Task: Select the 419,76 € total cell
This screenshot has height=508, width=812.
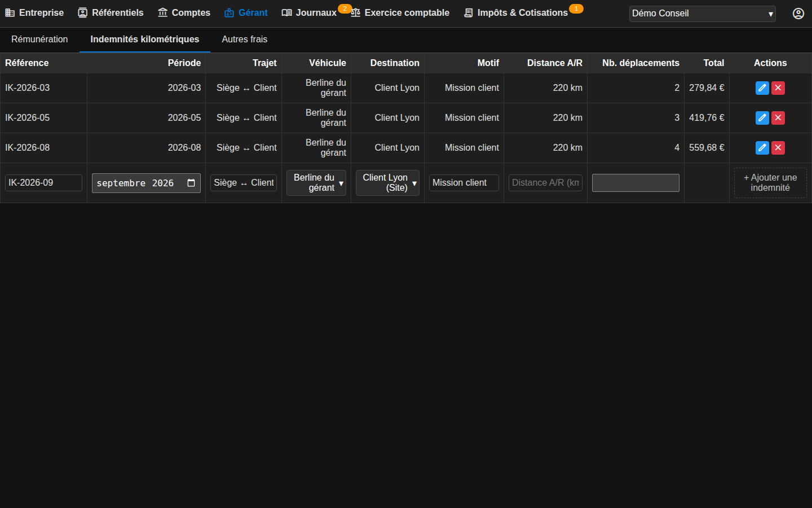Action: pyautogui.click(x=707, y=118)
